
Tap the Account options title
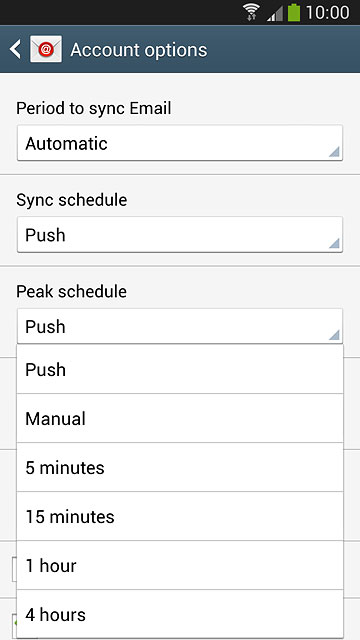(139, 50)
